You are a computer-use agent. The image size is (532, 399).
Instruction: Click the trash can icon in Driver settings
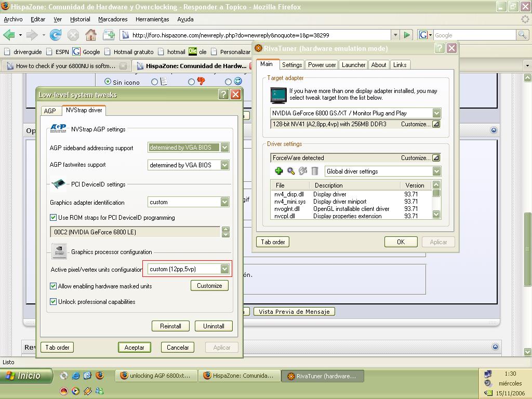click(315, 171)
